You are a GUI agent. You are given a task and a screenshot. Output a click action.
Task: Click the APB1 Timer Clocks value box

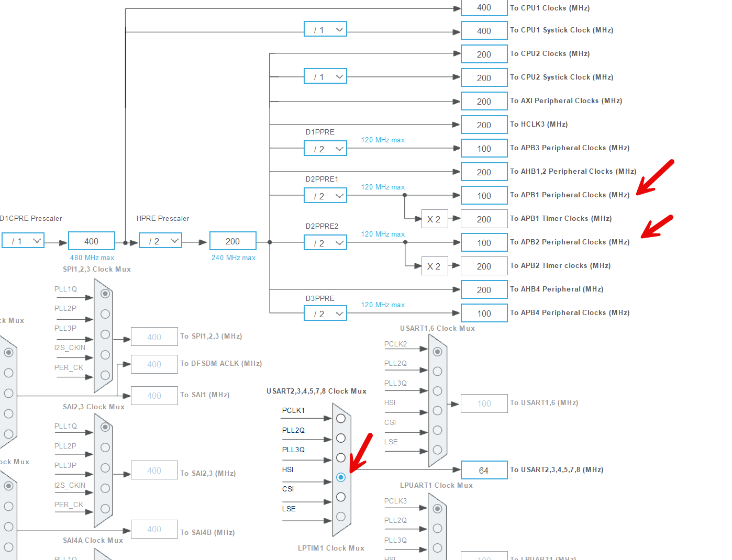tap(483, 219)
